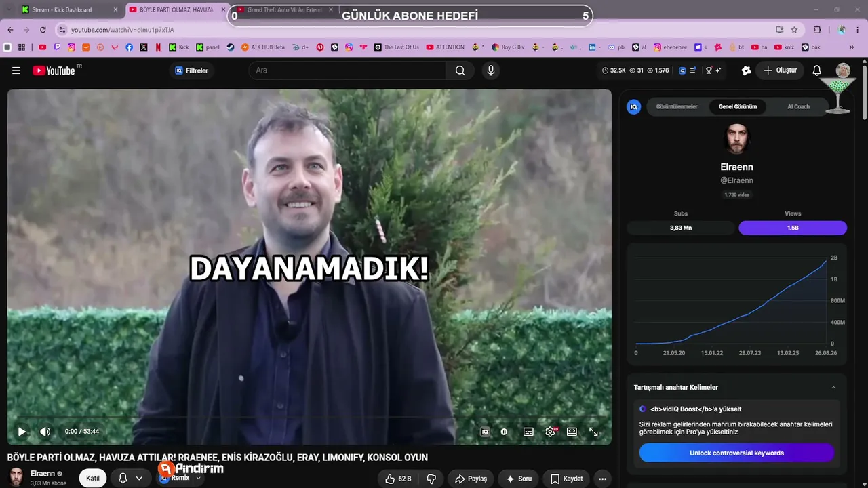Select the Subs stat pill 3,83 Mn
868x488 pixels.
coord(681,228)
